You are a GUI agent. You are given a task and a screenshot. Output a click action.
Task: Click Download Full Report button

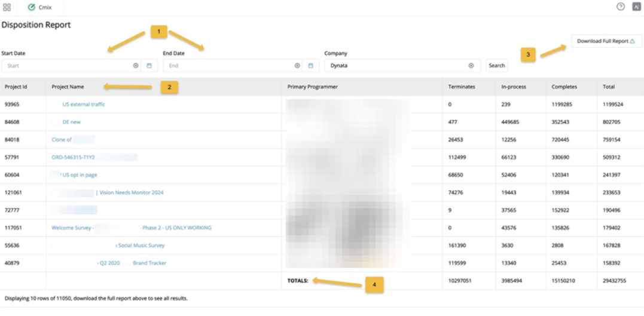tap(606, 41)
